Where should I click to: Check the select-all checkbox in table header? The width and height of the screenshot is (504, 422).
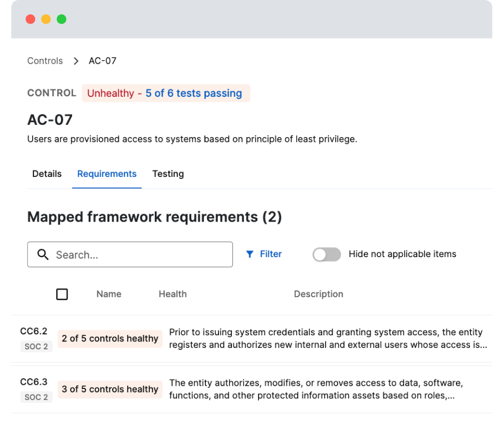(x=62, y=294)
